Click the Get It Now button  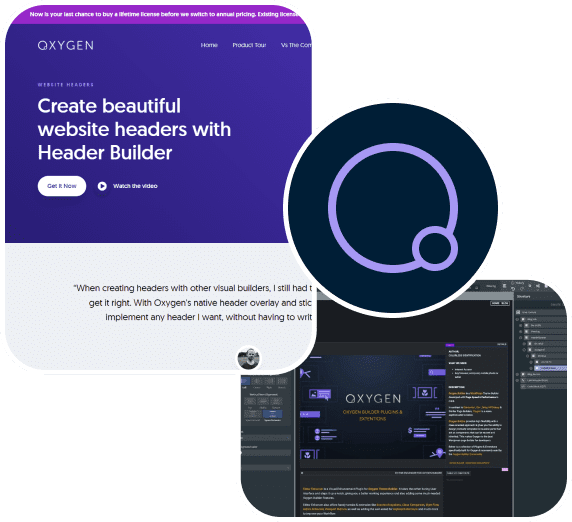[62, 186]
